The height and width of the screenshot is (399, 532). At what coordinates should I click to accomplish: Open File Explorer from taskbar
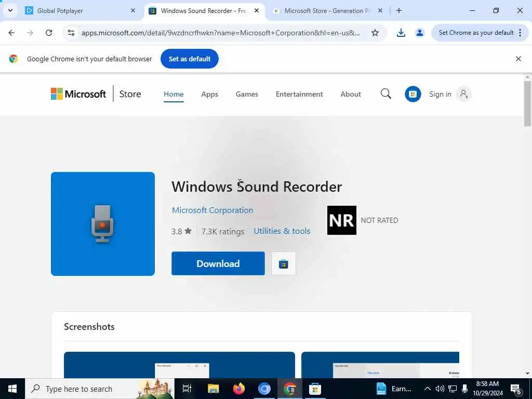(214, 389)
